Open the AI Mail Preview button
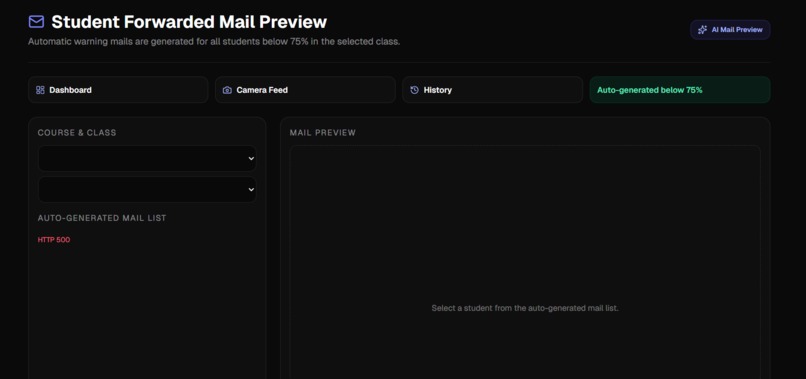Image resolution: width=806 pixels, height=379 pixels. point(730,30)
